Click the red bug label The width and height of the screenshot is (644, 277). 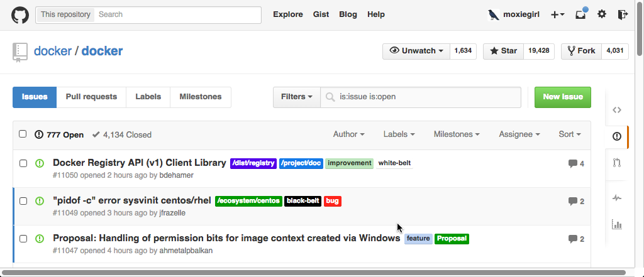coord(333,201)
